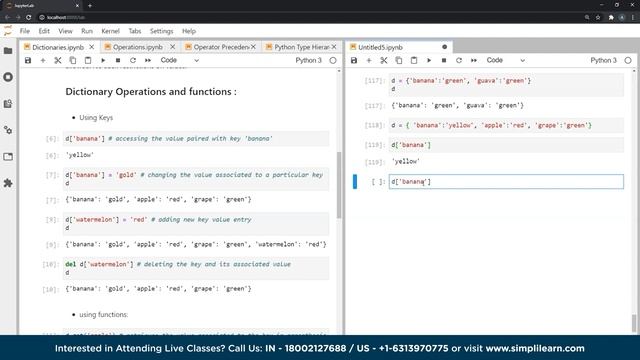Screen dimensions: 640x360
Task: Restart kernel in Dictionaries notebook
Action: coord(133,60)
